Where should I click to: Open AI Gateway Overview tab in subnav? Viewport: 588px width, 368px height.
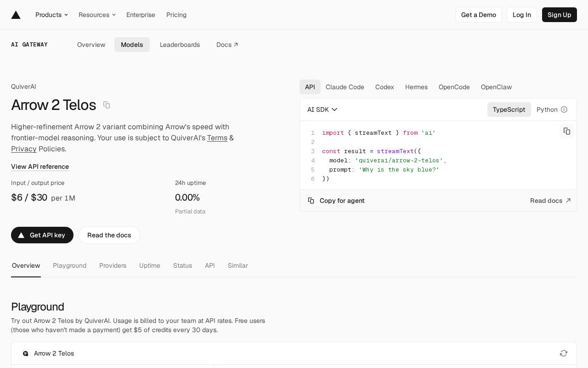tap(91, 45)
